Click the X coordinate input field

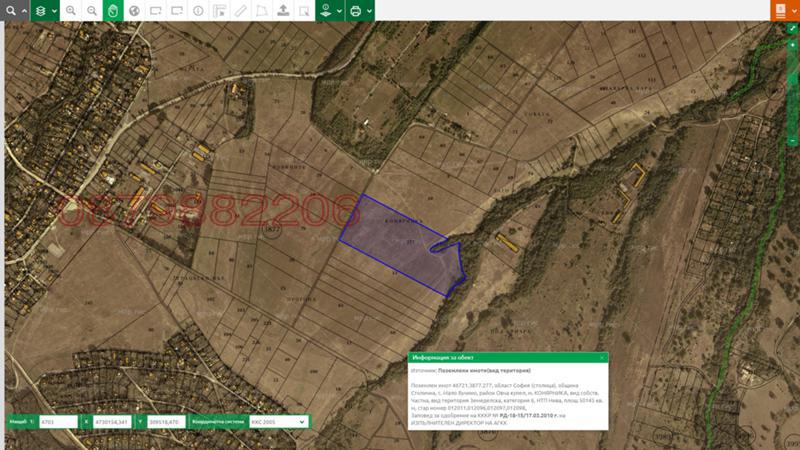113,422
